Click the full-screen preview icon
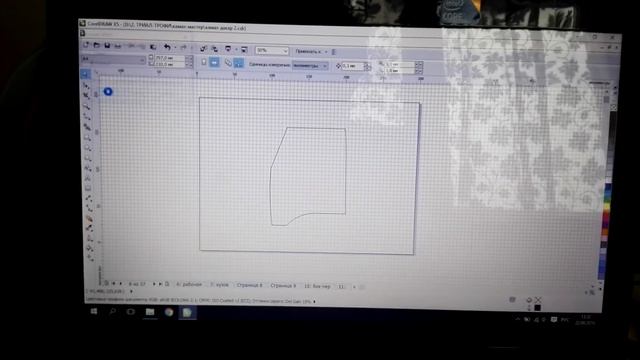Viewport: 640px width, 360px height. [244, 50]
